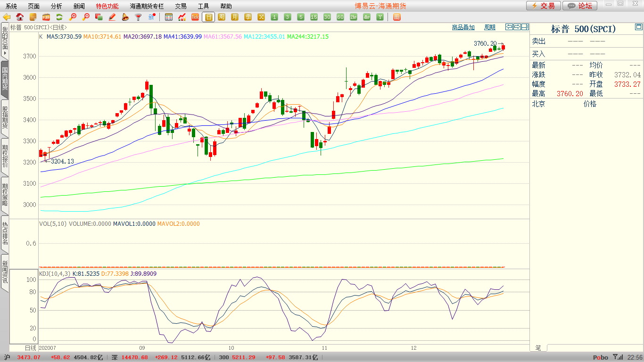Open the alert bell icon
Viewport: 644px width, 362px height.
click(125, 17)
